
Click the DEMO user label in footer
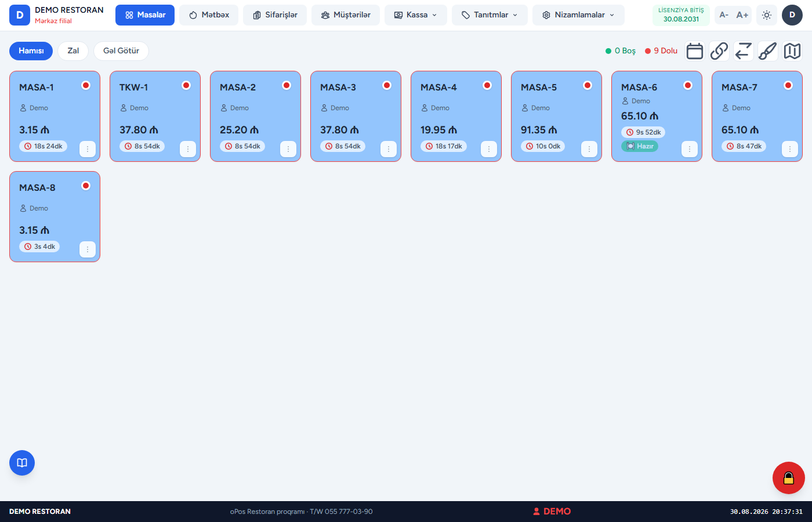click(x=552, y=512)
